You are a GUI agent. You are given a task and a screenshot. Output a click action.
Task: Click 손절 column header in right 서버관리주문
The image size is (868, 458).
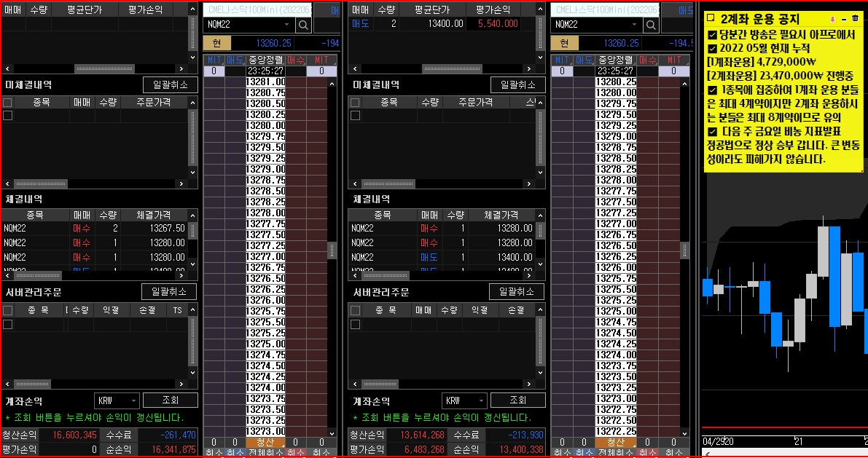(x=517, y=310)
